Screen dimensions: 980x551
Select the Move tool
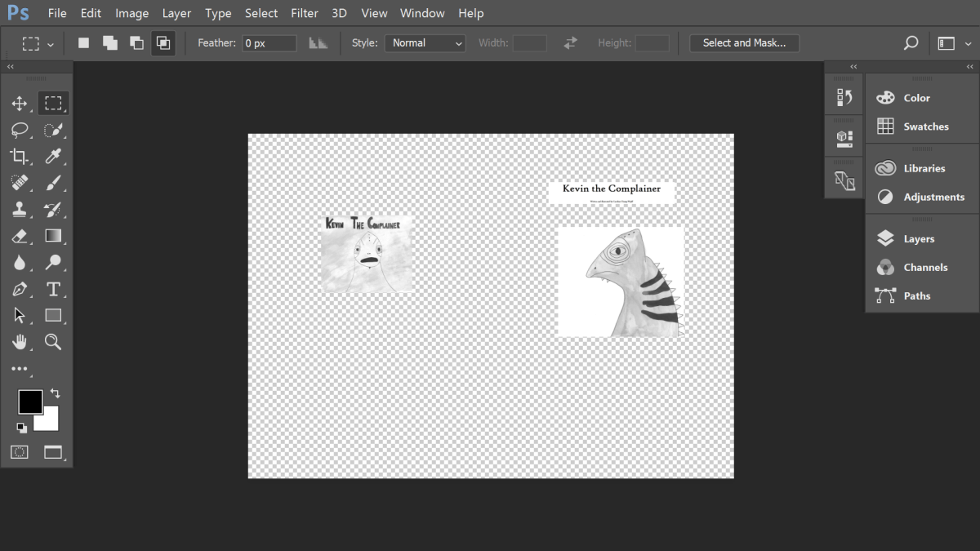20,103
